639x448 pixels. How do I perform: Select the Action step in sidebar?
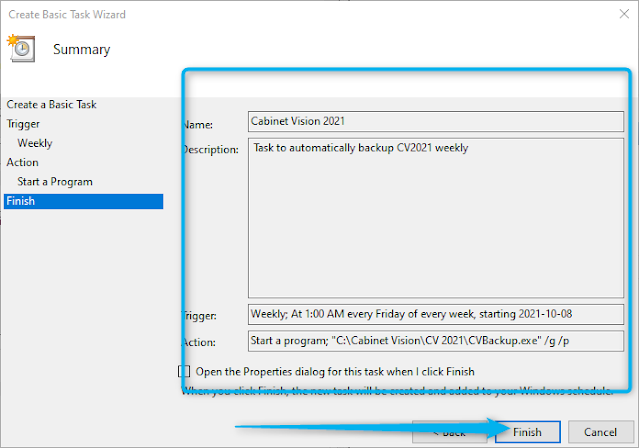(22, 162)
